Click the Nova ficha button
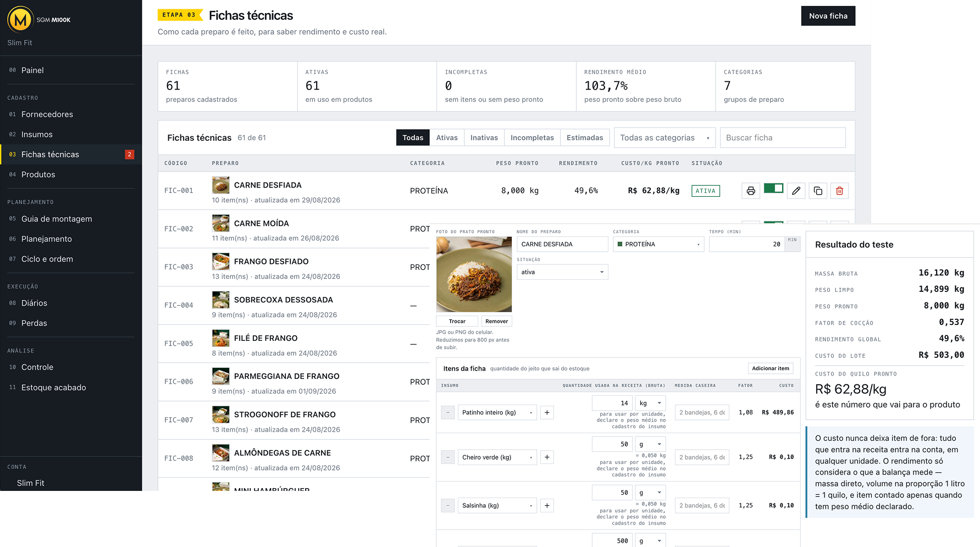Viewport: 980px width, 547px height. 828,16
